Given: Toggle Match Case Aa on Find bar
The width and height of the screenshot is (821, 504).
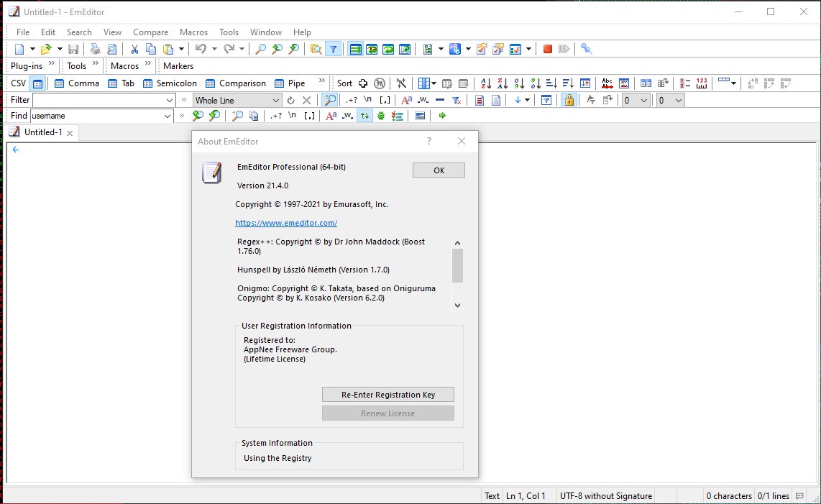Looking at the screenshot, I should click(x=331, y=116).
